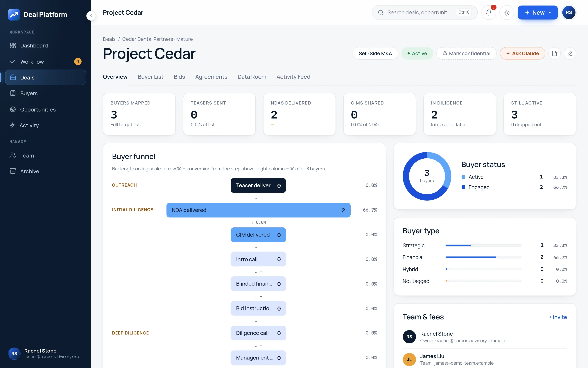Screen dimensions: 588x368
Task: Click the Hybrid buyer type bar
Action: tap(483, 269)
